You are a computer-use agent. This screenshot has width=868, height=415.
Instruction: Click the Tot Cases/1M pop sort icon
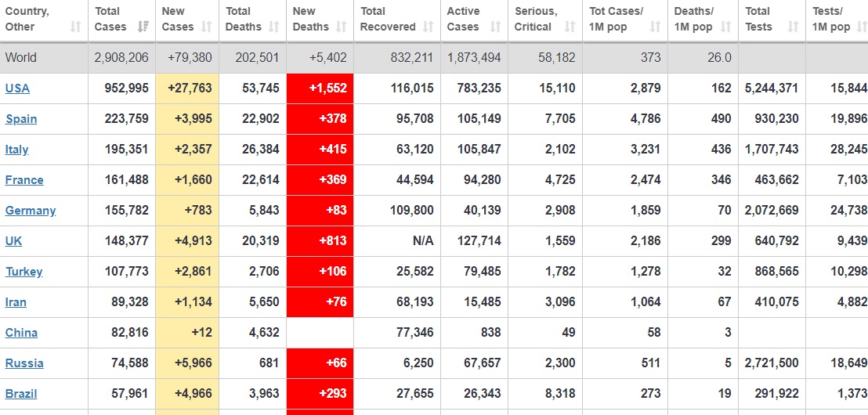656,27
